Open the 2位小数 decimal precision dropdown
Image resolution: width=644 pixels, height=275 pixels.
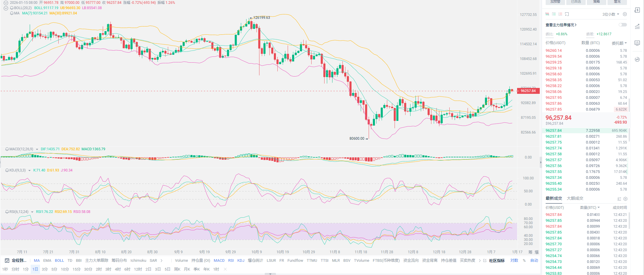[x=611, y=14]
